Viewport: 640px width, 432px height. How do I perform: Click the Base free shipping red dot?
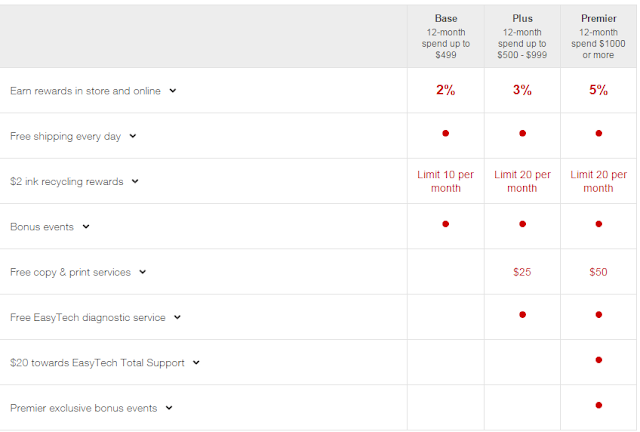coord(445,133)
